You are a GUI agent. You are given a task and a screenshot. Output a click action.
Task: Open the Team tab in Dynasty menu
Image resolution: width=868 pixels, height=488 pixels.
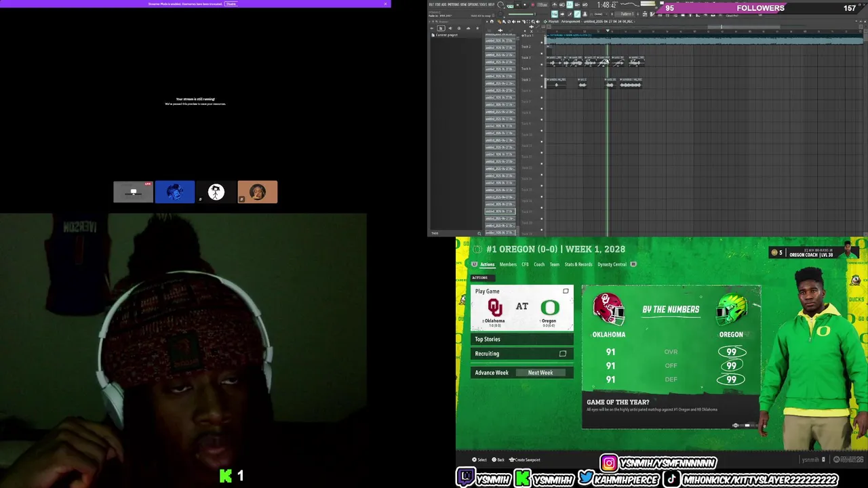pyautogui.click(x=555, y=264)
